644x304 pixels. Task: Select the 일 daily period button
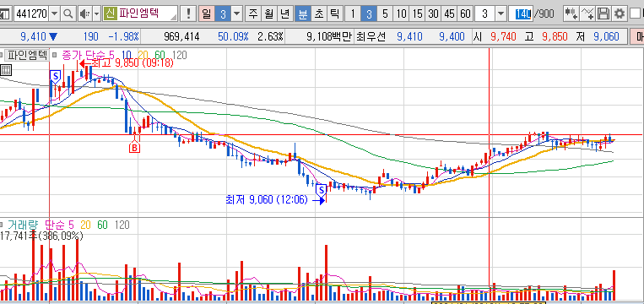207,14
